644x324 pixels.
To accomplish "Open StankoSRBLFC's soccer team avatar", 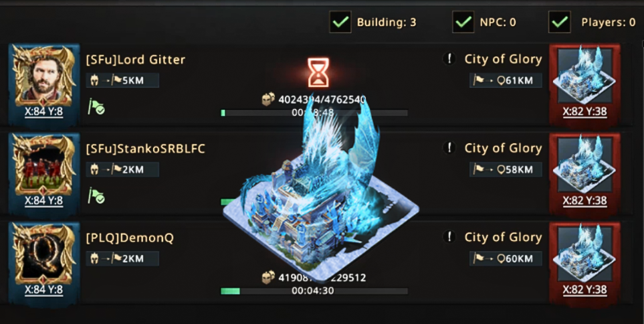I will pos(44,165).
